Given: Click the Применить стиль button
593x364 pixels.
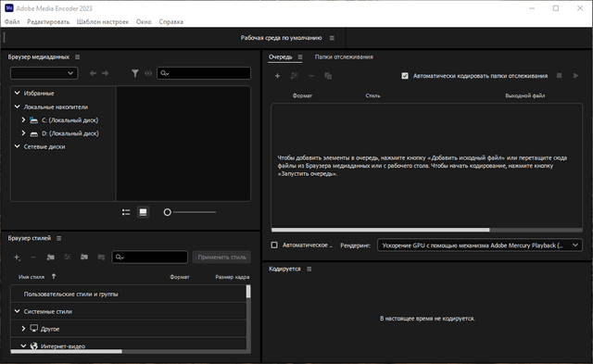Looking at the screenshot, I should point(221,257).
